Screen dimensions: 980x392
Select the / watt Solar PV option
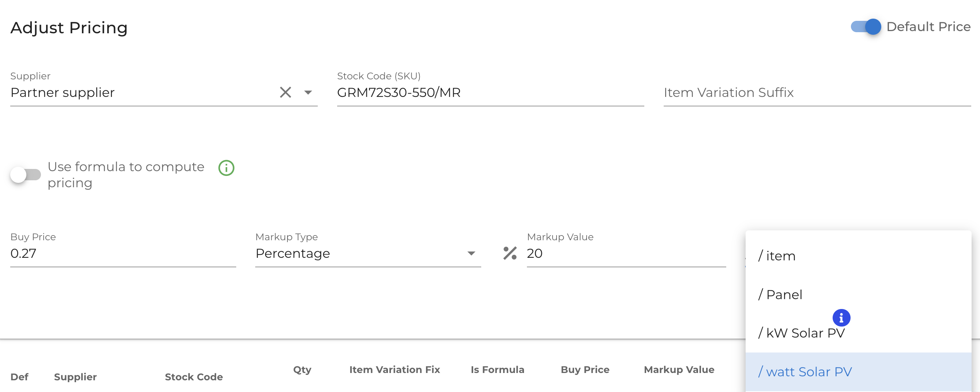tap(858, 372)
